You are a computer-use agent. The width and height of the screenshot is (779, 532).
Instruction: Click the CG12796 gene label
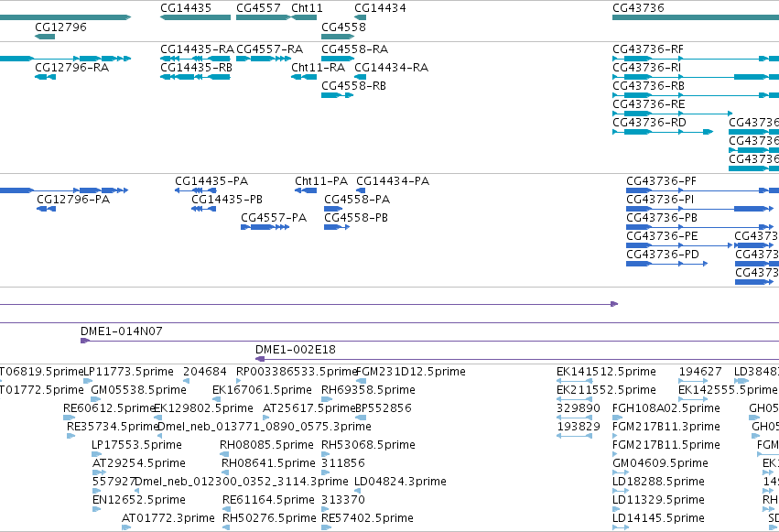click(60, 27)
